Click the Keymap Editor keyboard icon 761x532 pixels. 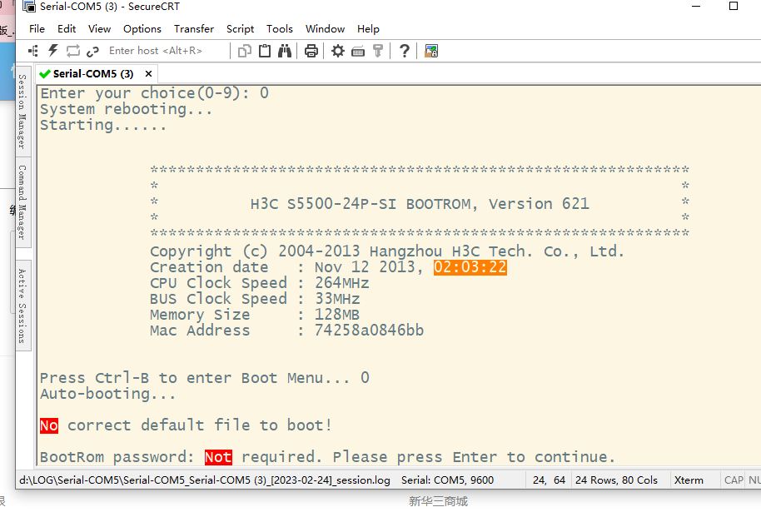pos(358,51)
